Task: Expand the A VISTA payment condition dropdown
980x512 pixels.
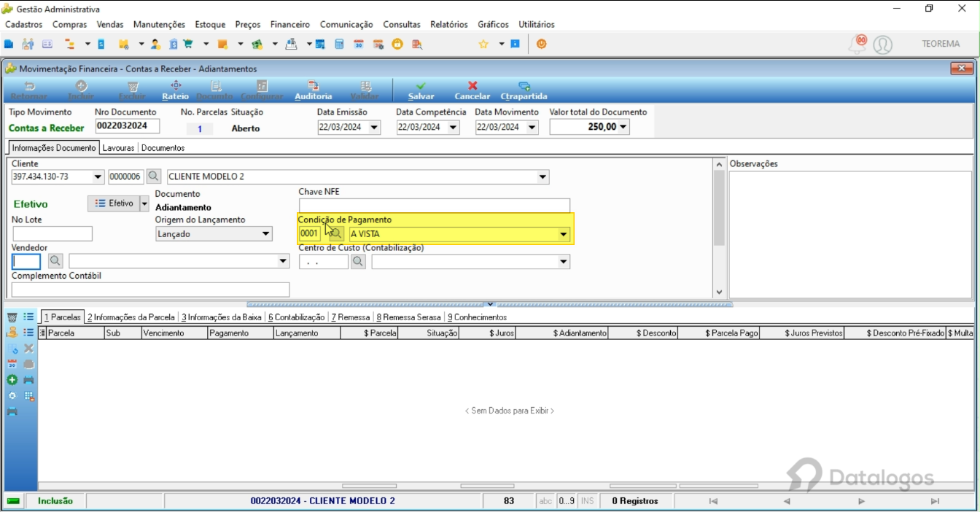Action: pyautogui.click(x=563, y=234)
